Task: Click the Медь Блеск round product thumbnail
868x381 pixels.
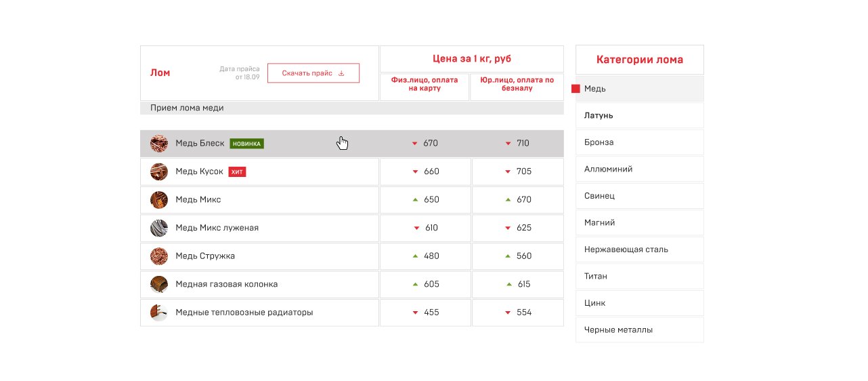Action: click(159, 144)
